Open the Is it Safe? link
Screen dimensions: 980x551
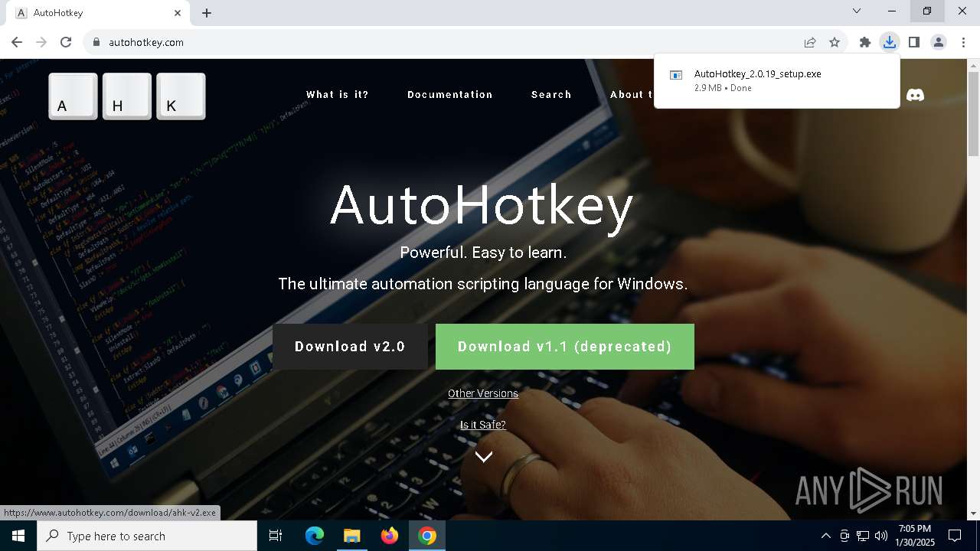click(483, 425)
